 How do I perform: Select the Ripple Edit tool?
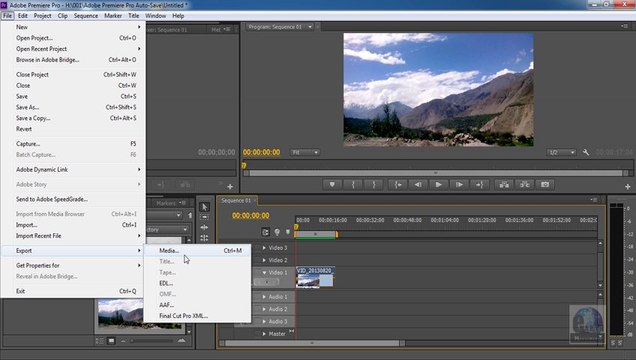pyautogui.click(x=204, y=227)
